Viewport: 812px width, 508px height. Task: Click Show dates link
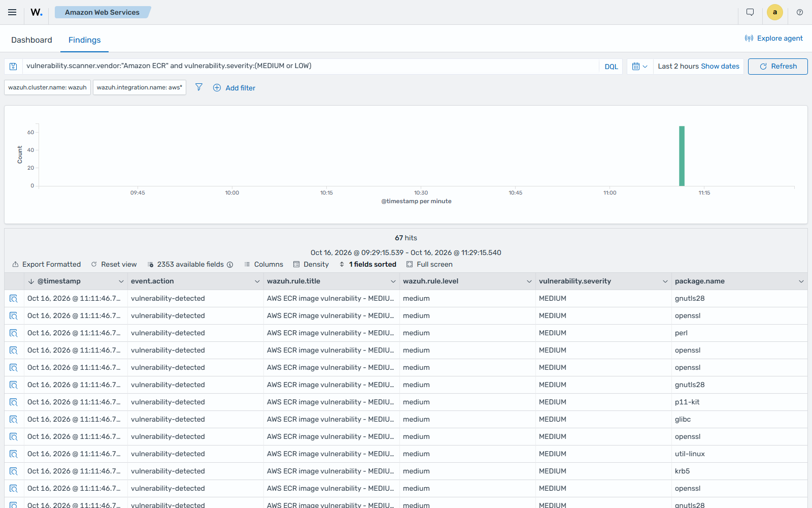[x=720, y=66]
